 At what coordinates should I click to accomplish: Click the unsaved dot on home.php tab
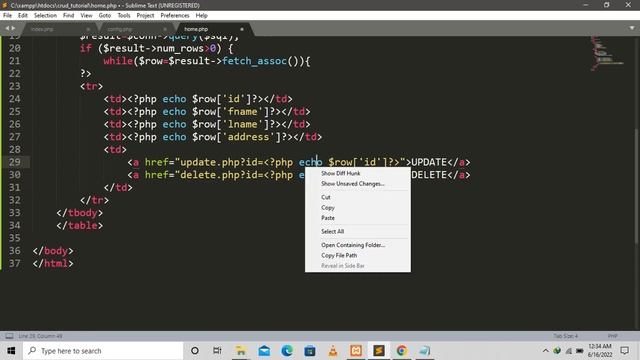pyautogui.click(x=242, y=29)
